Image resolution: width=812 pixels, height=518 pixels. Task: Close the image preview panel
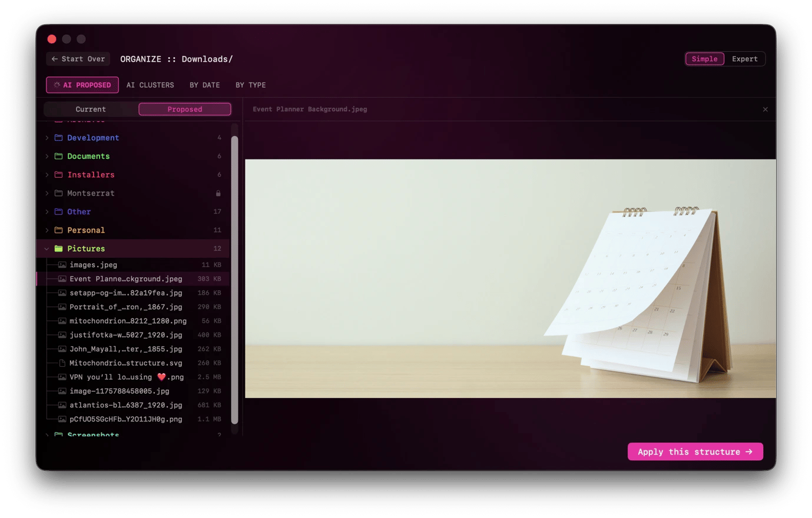click(765, 109)
